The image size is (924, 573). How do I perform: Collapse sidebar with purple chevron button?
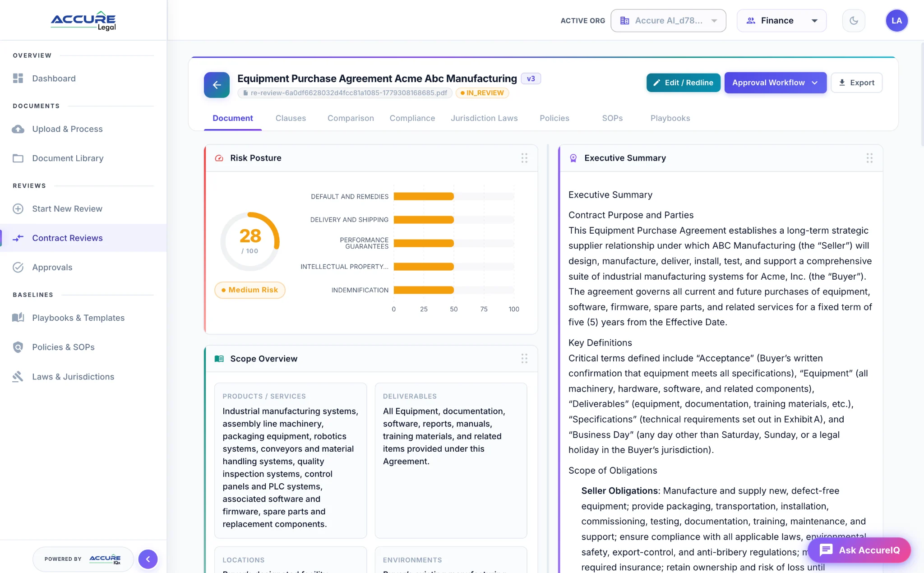click(x=148, y=559)
